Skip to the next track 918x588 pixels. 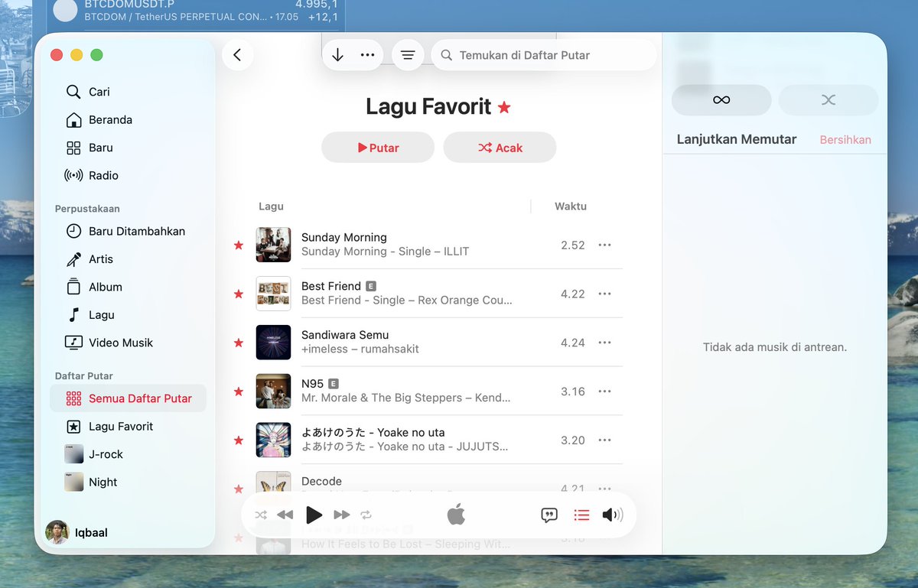click(342, 515)
